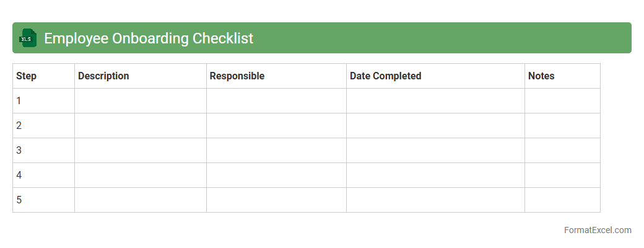Click the Description cell for step 5
644x248 pixels.
coord(141,200)
